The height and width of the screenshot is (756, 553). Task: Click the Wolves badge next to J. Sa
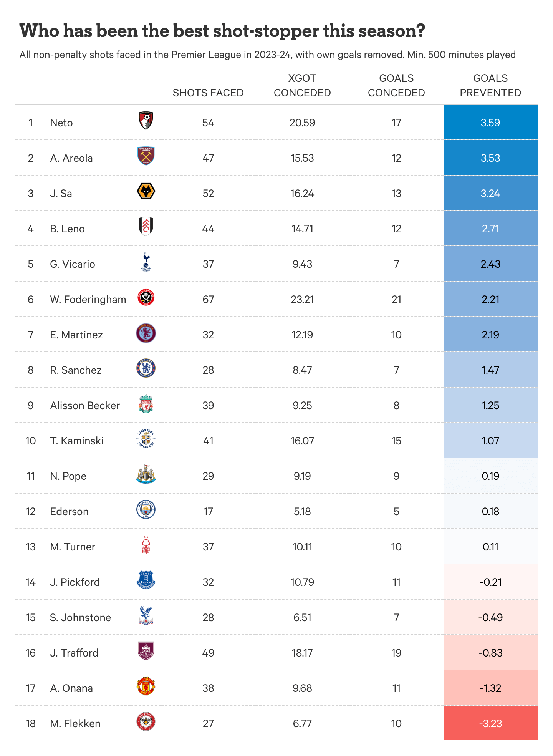(146, 191)
